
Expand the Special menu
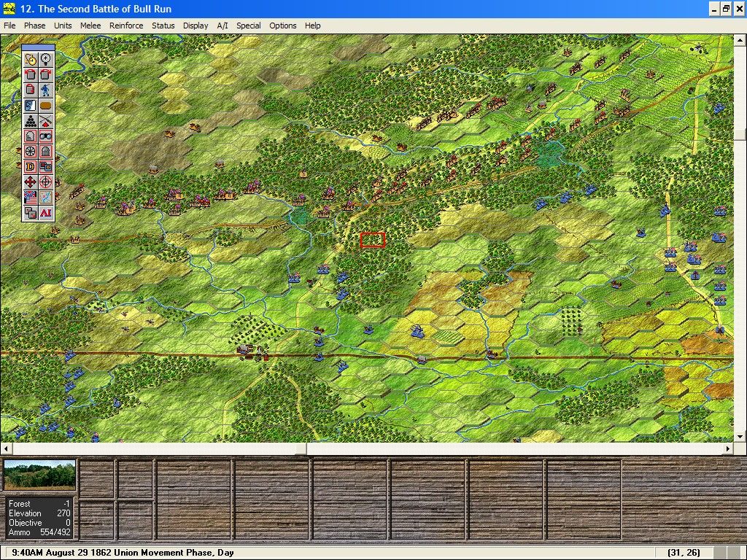[249, 26]
